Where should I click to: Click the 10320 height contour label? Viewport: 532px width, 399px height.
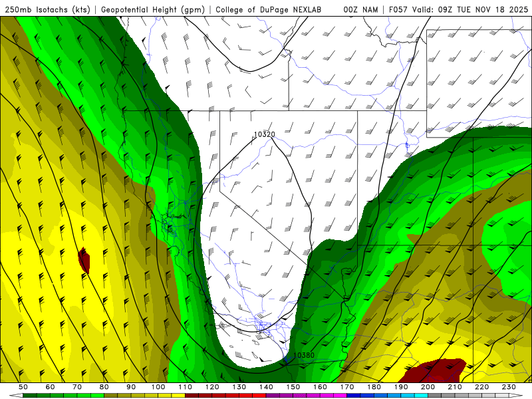pyautogui.click(x=264, y=134)
